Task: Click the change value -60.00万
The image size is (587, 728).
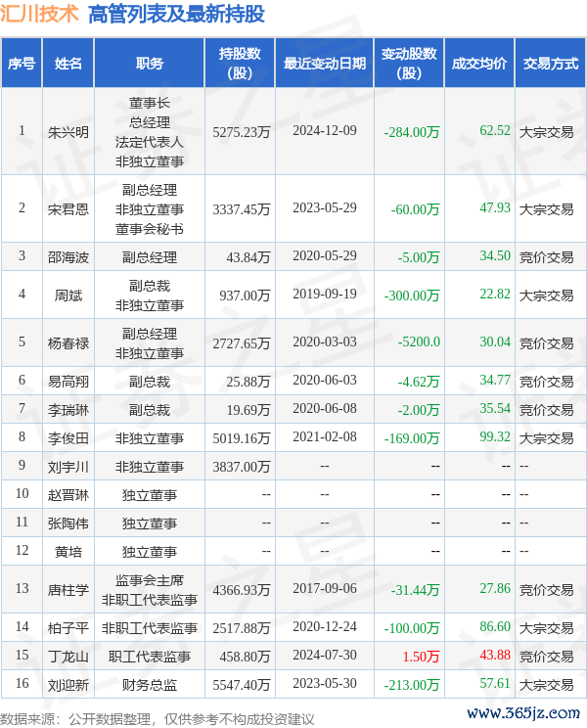Action: 415,209
